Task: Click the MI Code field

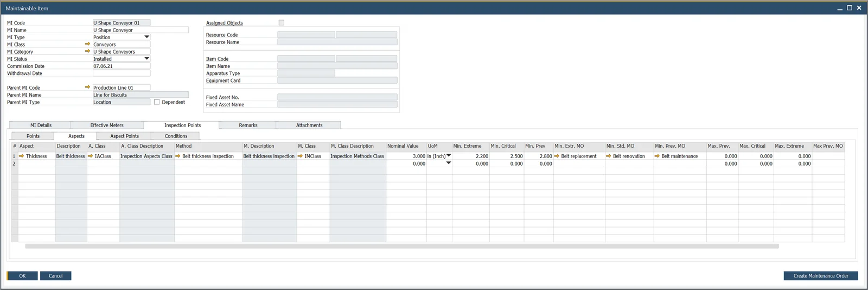Action: tap(122, 23)
